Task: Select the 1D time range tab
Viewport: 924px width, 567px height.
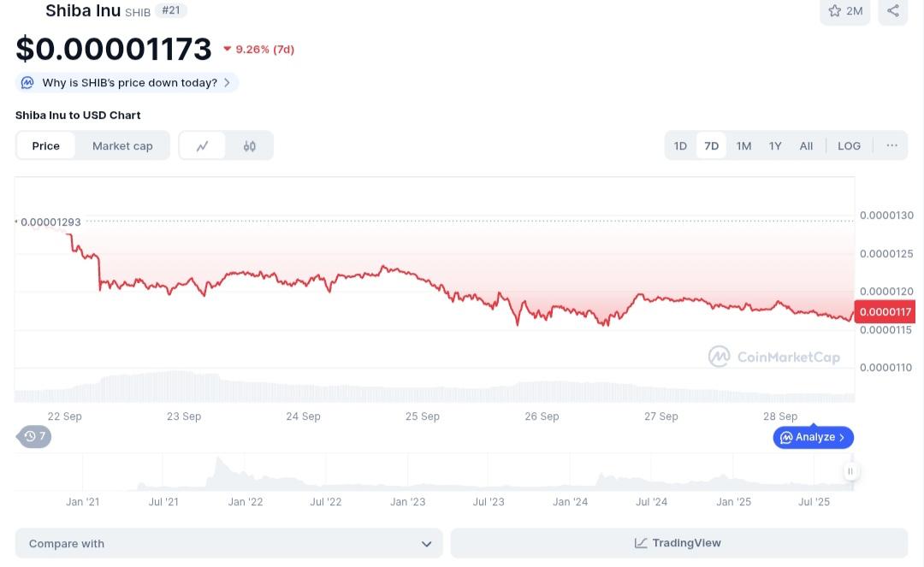Action: pos(680,146)
